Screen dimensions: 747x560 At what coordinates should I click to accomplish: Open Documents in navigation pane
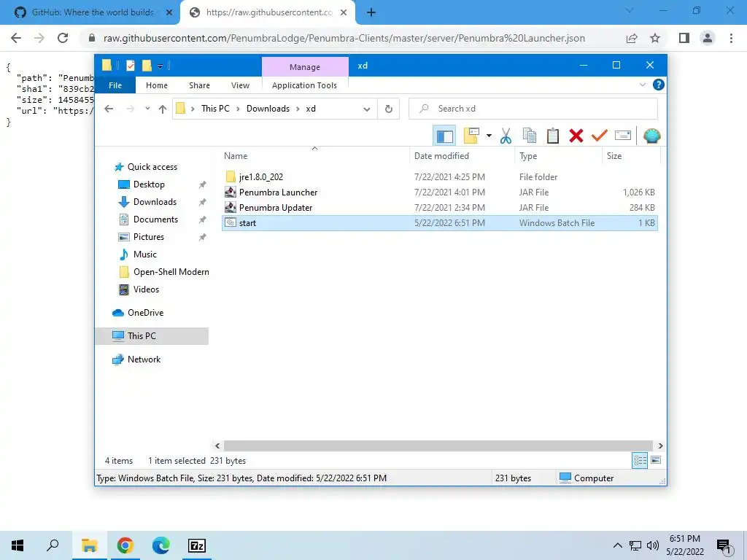[x=147, y=219]
